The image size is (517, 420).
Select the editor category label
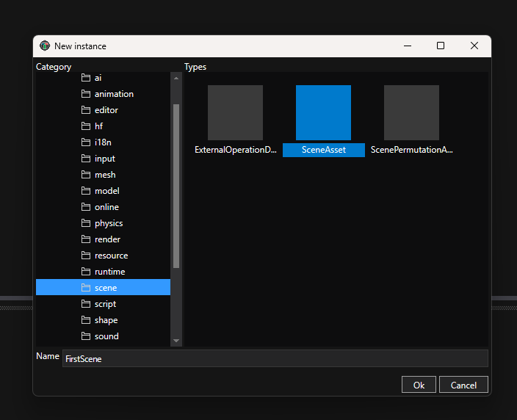point(106,110)
